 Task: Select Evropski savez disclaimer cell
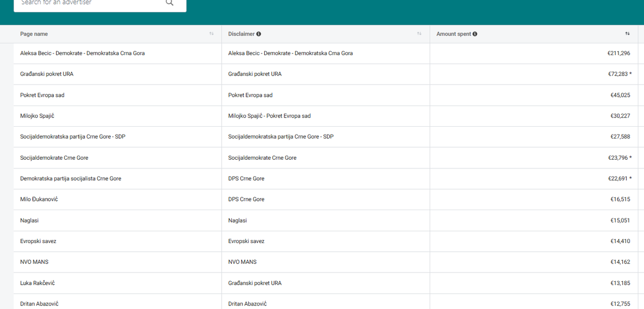click(x=246, y=241)
